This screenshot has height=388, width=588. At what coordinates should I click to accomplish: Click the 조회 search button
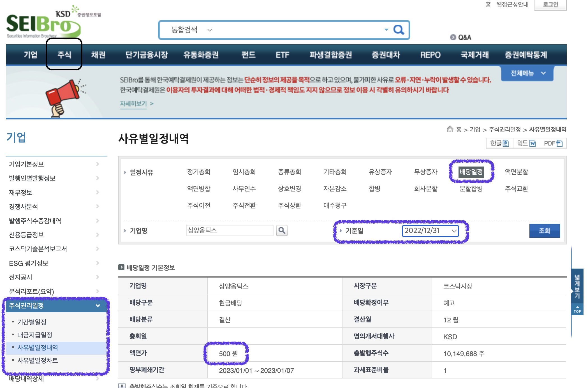[x=545, y=230]
